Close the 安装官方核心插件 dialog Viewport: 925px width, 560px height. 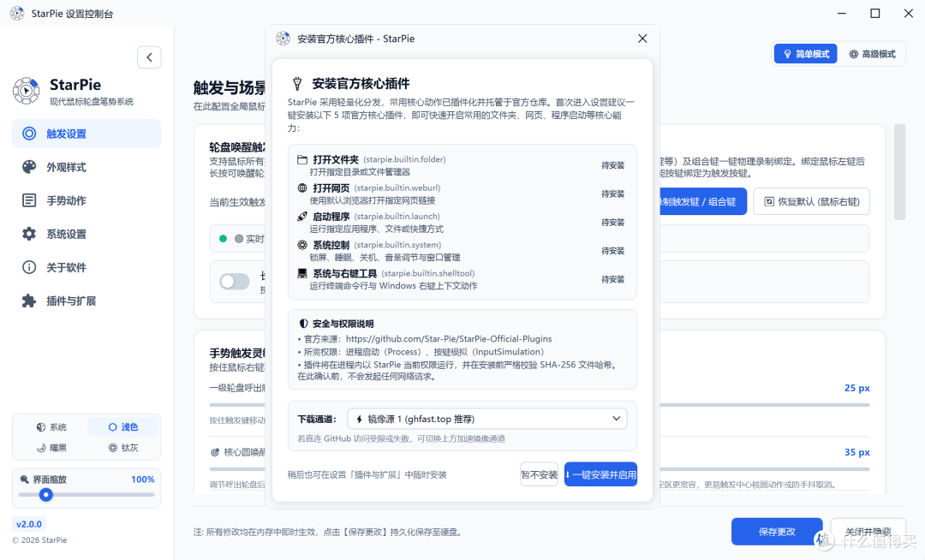point(642,39)
